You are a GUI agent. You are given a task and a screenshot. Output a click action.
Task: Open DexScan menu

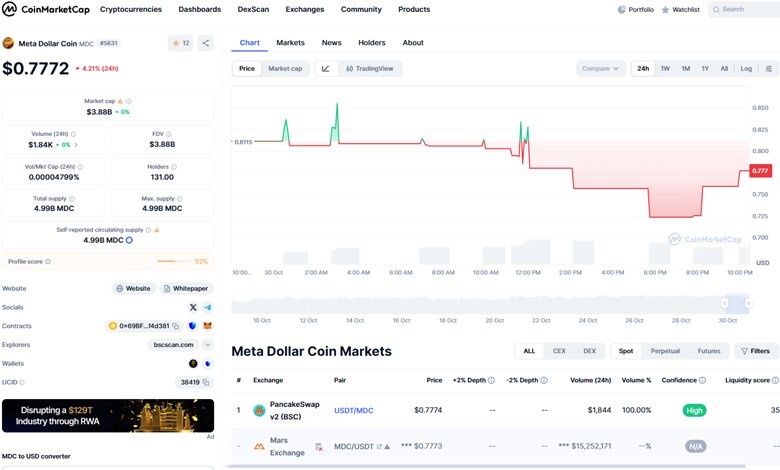point(253,9)
